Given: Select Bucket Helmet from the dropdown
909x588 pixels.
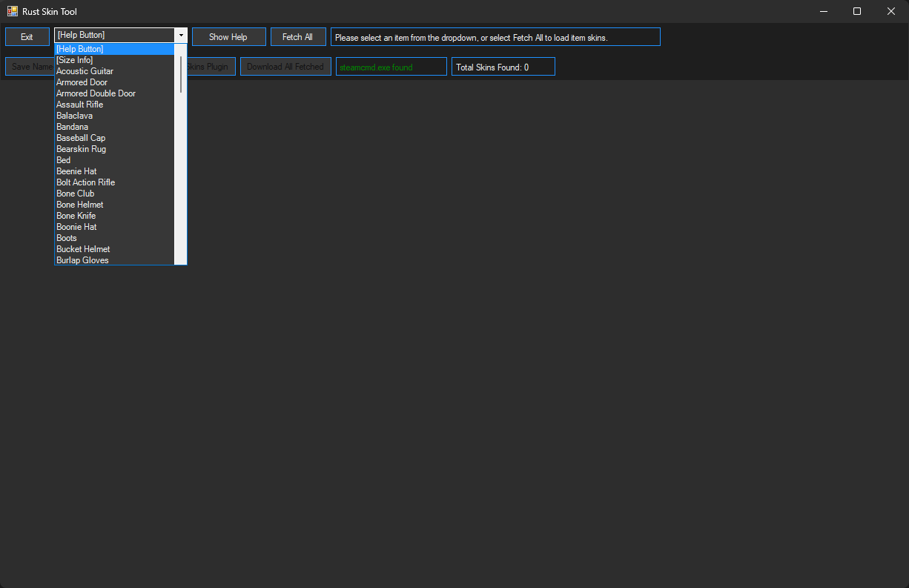Looking at the screenshot, I should (83, 249).
